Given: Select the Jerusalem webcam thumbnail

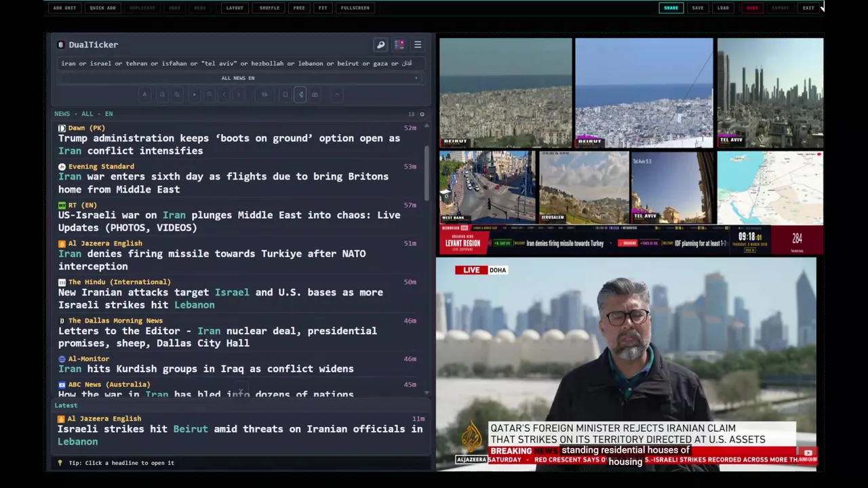Looking at the screenshot, I should click(584, 187).
